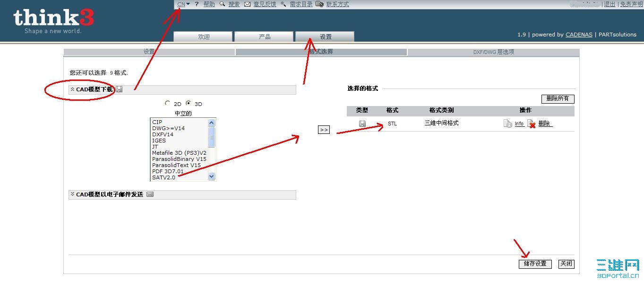
Task: Click the 三维中间格式 category cell
Action: pos(441,123)
